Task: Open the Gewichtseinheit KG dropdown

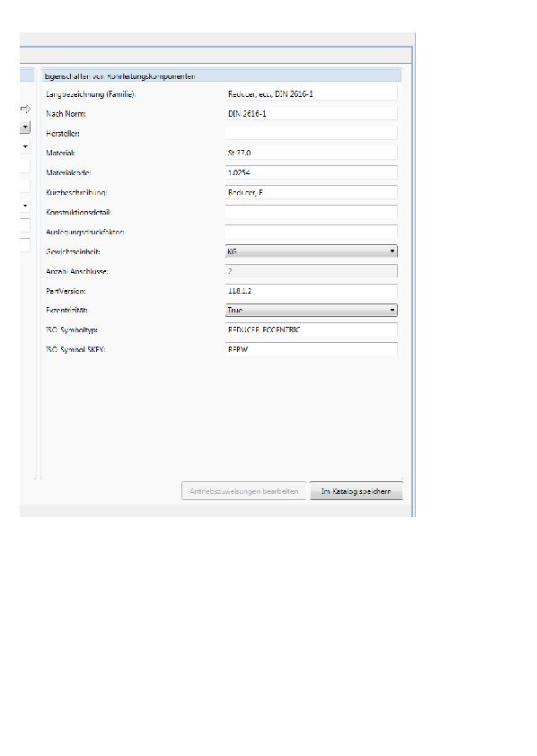Action: [x=311, y=251]
